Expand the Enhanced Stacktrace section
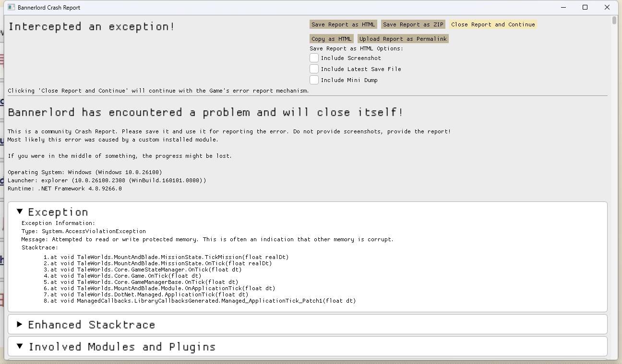Image resolution: width=622 pixels, height=364 pixels. (x=20, y=324)
